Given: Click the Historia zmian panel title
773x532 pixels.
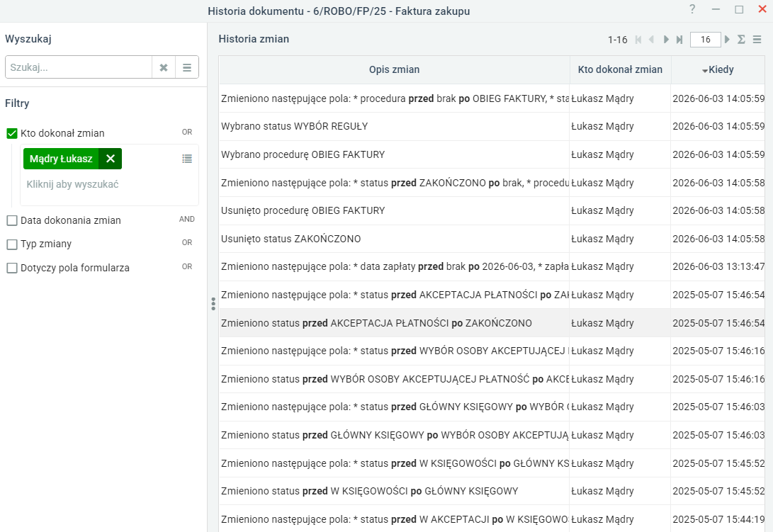Looking at the screenshot, I should coord(254,39).
